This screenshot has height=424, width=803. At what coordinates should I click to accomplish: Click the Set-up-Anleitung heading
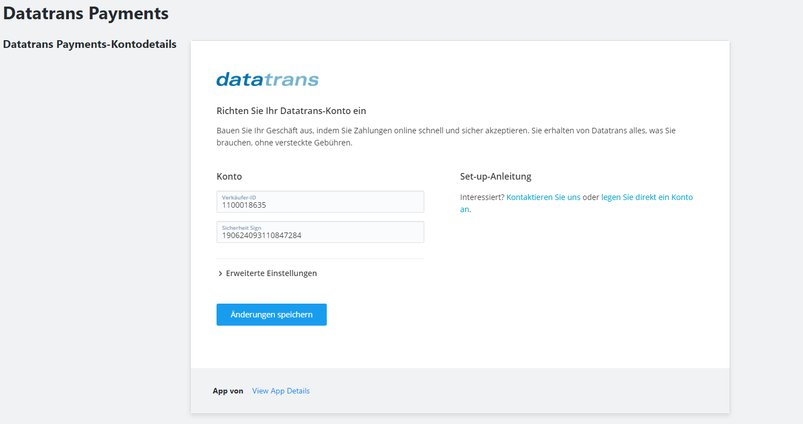click(496, 177)
